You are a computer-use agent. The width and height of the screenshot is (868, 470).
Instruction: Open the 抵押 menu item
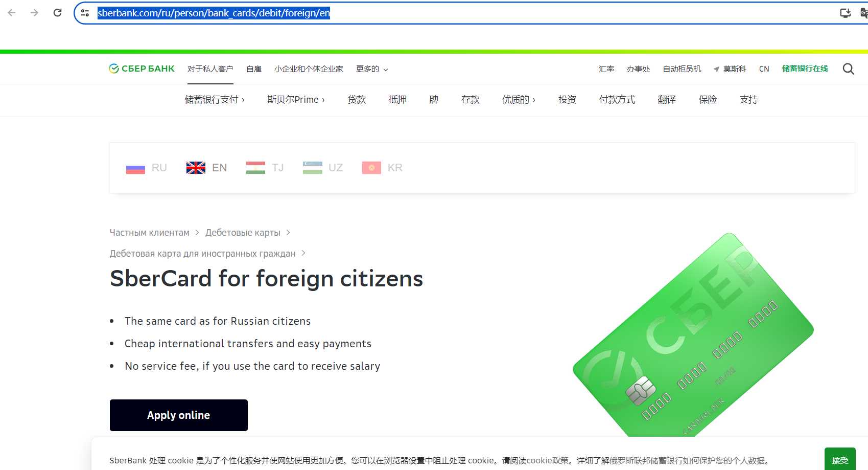click(397, 100)
